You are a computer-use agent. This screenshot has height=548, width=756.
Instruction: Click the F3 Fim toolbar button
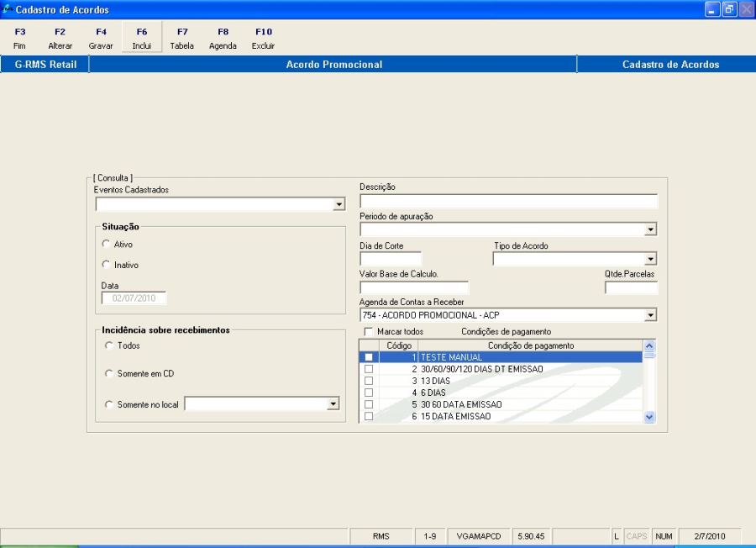[20, 38]
